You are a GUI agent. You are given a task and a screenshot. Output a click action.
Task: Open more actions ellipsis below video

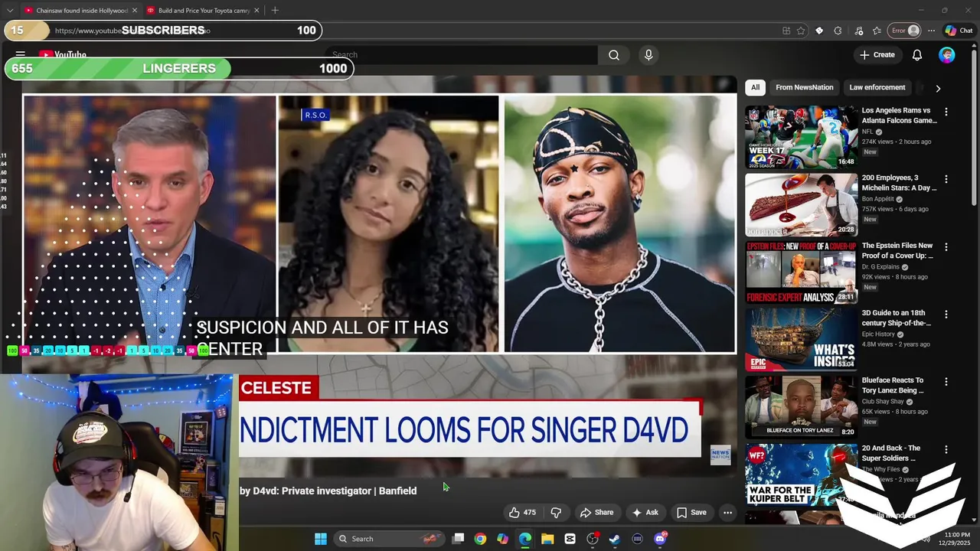(728, 513)
